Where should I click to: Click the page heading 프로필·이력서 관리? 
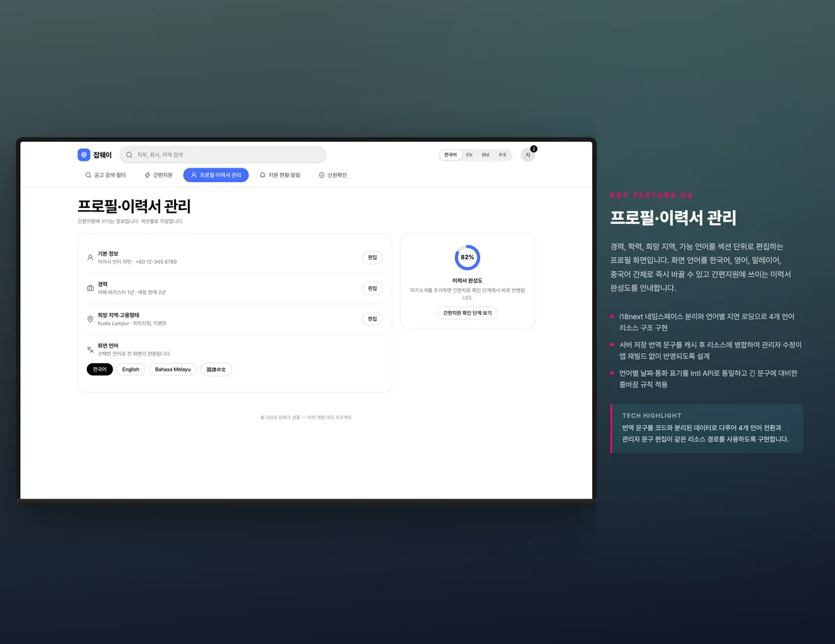click(x=134, y=207)
